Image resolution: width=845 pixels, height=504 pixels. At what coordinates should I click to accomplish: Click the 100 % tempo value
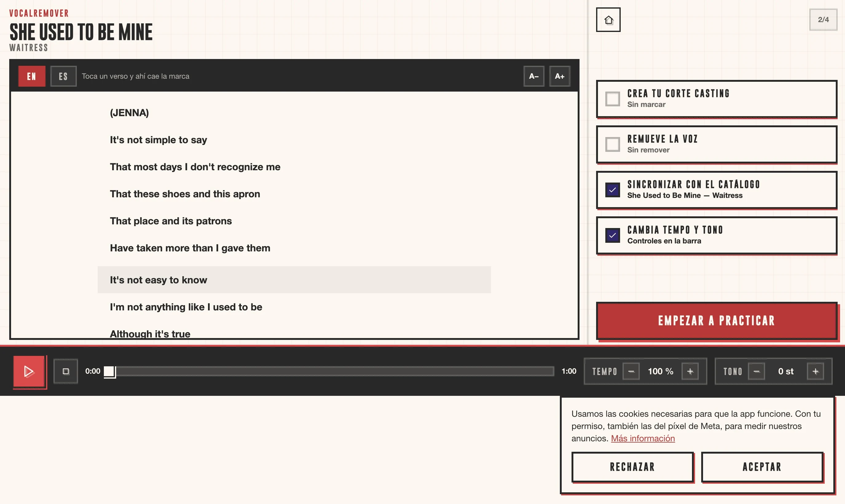tap(660, 371)
